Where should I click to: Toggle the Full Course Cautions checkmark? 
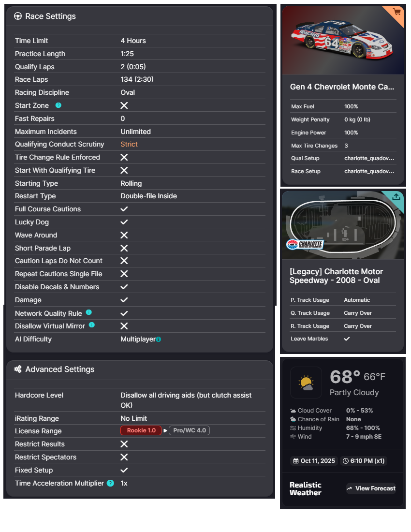[124, 209]
